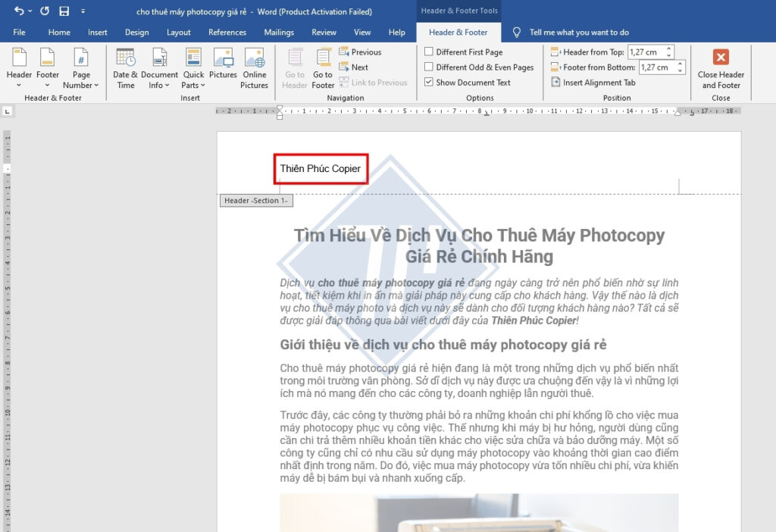Increase Footer from Bottom value
This screenshot has height=532, width=776.
[680, 64]
